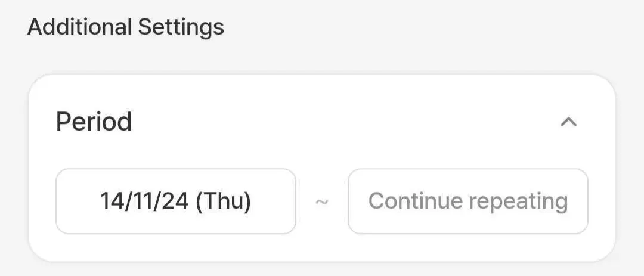Change the period start date
This screenshot has width=644, height=276.
[175, 201]
